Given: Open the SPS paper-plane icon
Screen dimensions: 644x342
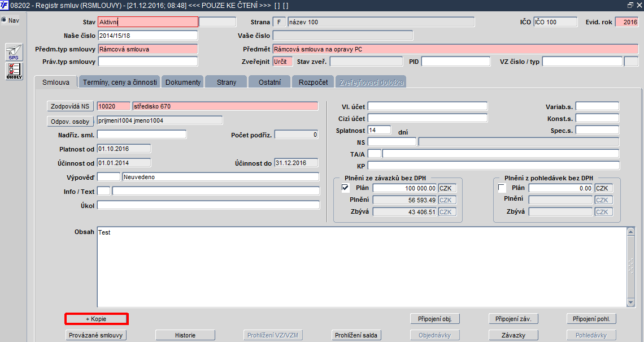Looking at the screenshot, I should [x=14, y=52].
